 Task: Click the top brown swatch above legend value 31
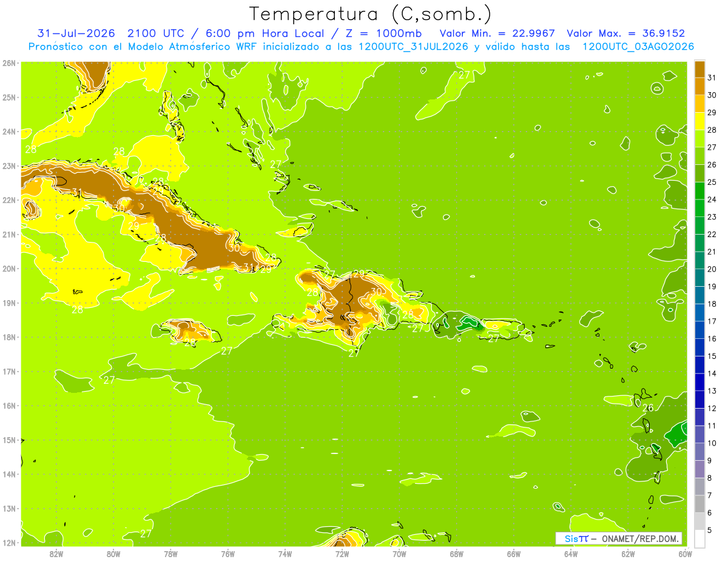pyautogui.click(x=699, y=69)
